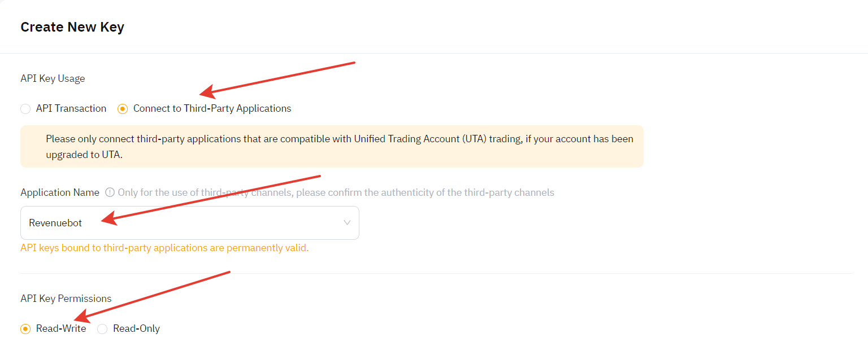Click the Create New Key heading
Viewport: 868px width, 351px height.
click(x=72, y=27)
